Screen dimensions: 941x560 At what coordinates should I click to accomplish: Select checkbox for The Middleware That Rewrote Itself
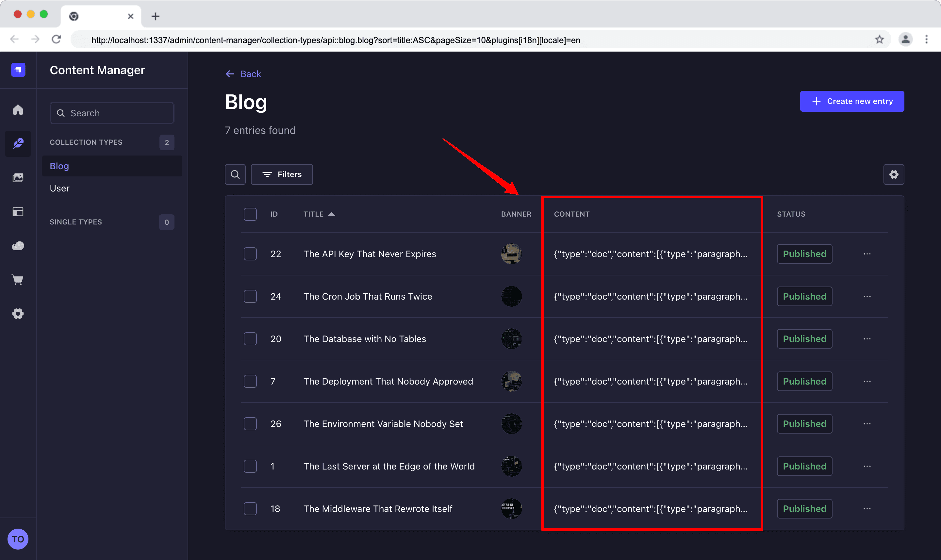pyautogui.click(x=250, y=509)
